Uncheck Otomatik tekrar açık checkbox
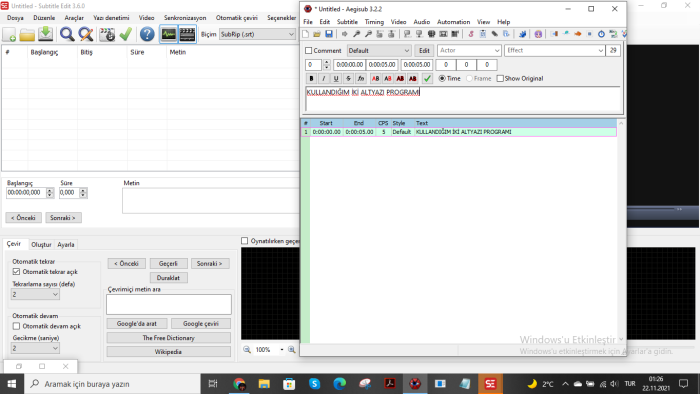The image size is (700, 394). pos(17,272)
